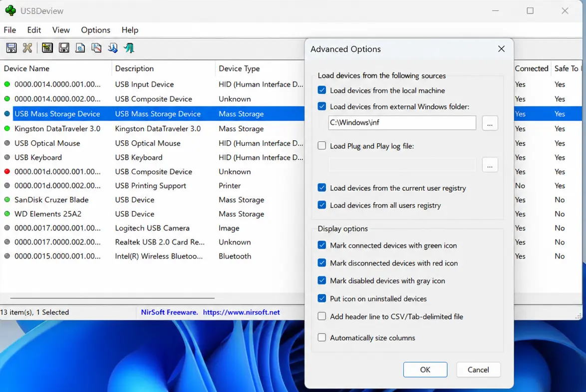Uncheck Load devices from external Windows folder
Viewport: 586px width, 392px height.
click(x=322, y=106)
